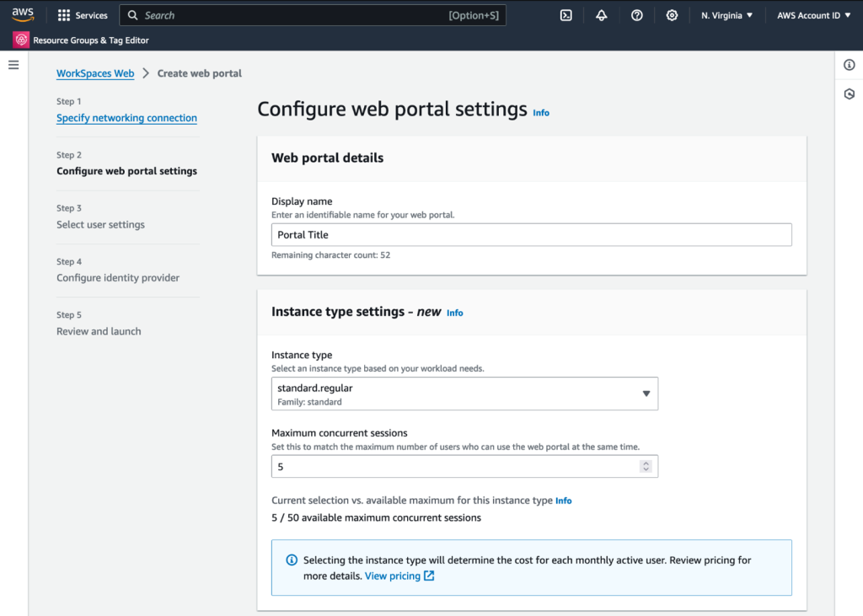Increase Maximum concurrent sessions value
The width and height of the screenshot is (863, 616).
(646, 463)
